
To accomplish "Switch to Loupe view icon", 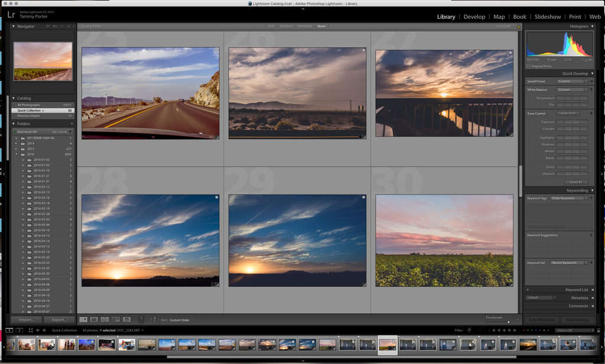I will click(x=95, y=319).
